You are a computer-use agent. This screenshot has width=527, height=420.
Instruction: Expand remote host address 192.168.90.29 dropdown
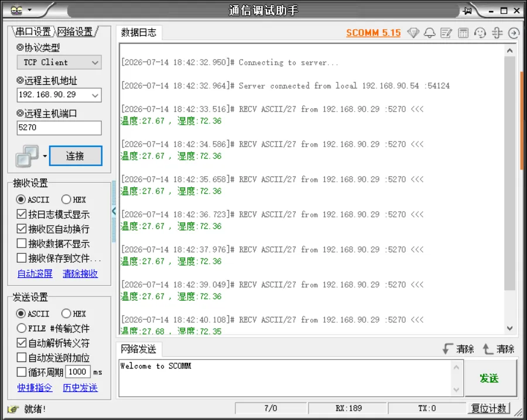pyautogui.click(x=95, y=95)
